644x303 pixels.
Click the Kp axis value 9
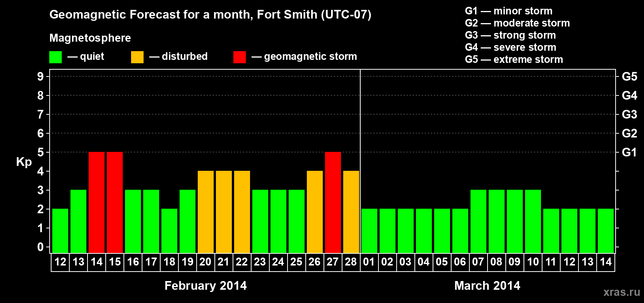point(41,77)
